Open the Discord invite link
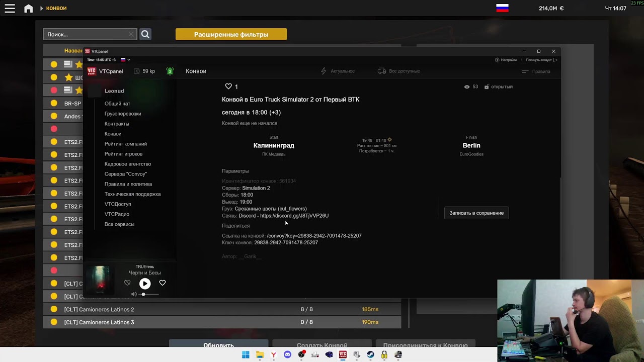The image size is (644, 362). pyautogui.click(x=294, y=216)
